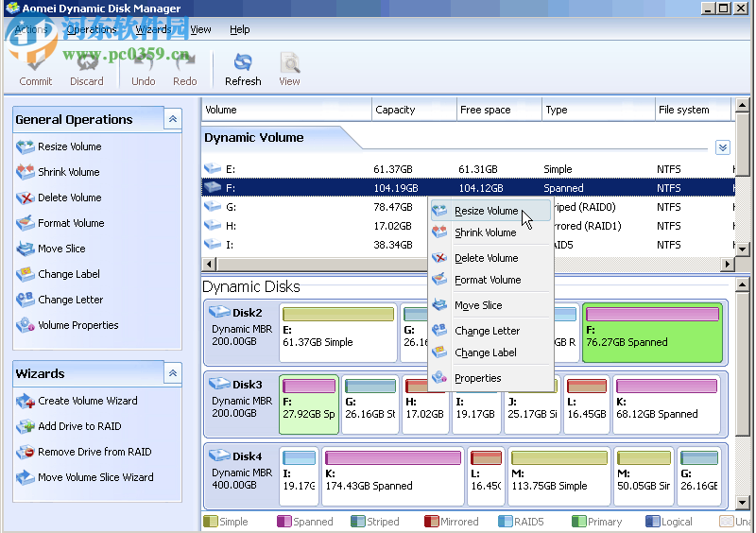Viewport: 756px width, 533px height.
Task: Collapse the Wizards panel
Action: pos(173,373)
